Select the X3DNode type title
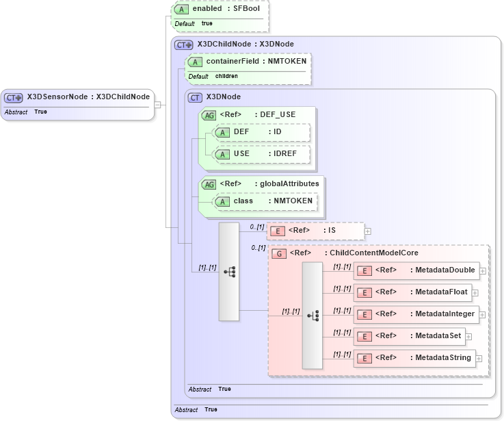Image resolution: width=504 pixels, height=421 pixels. 224,97
